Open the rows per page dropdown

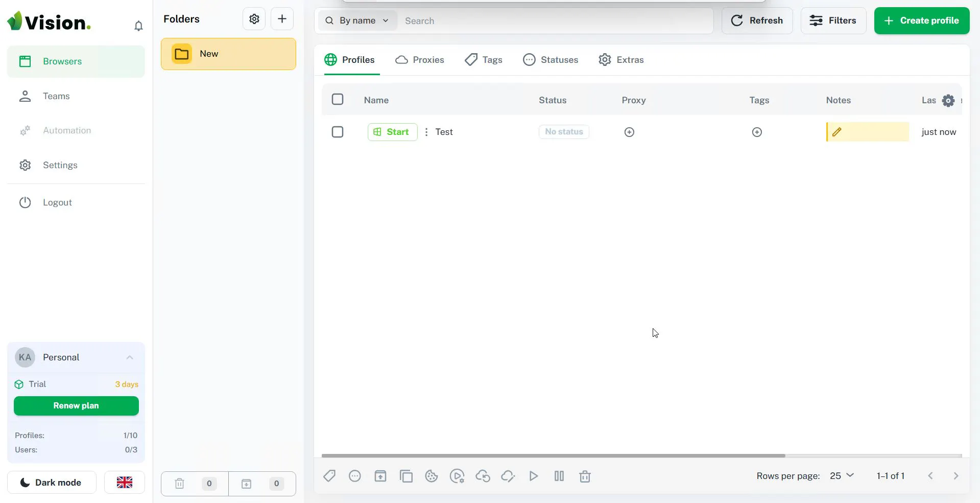tap(842, 476)
